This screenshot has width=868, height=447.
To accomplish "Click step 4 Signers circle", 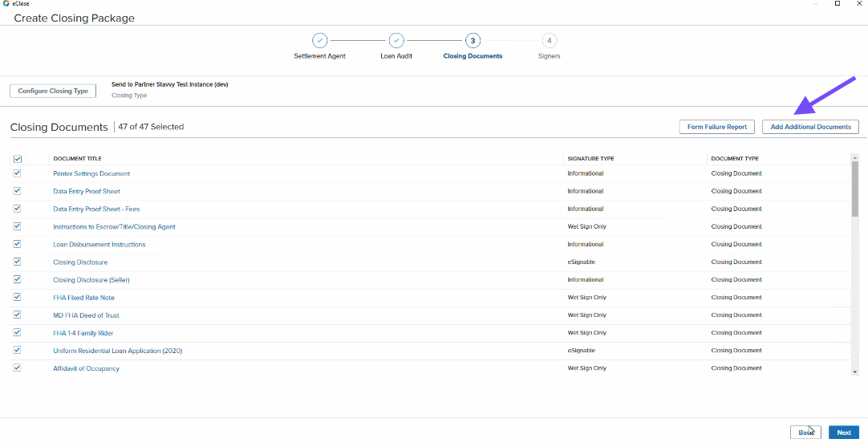I will coord(550,41).
